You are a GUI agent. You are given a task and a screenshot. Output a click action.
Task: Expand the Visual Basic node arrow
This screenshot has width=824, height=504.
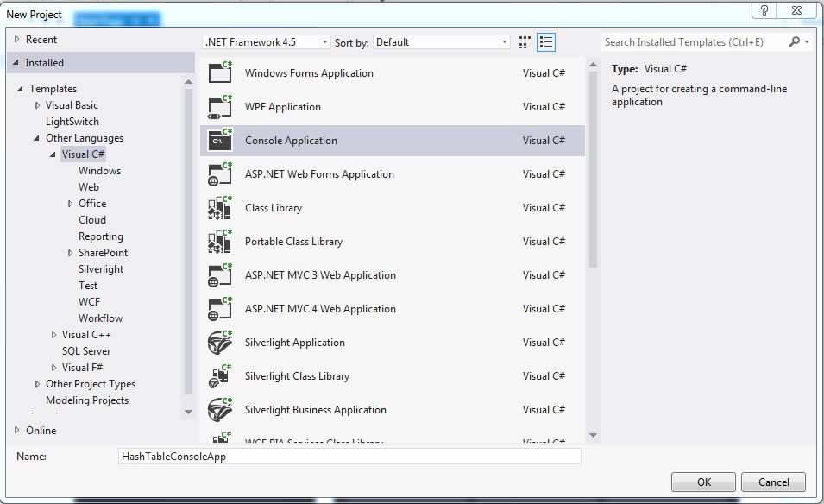(37, 105)
